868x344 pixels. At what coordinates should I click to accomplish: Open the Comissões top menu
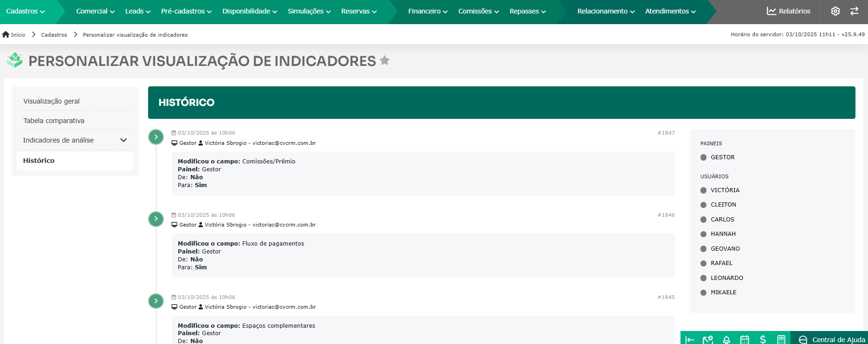click(479, 11)
